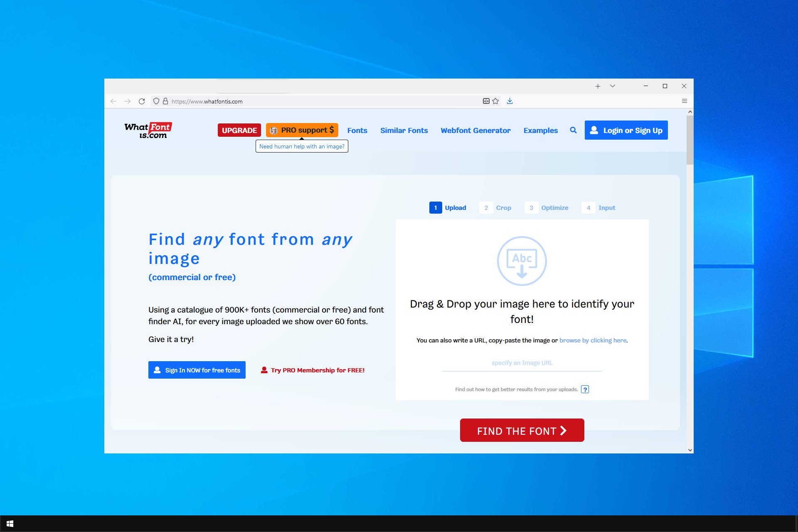This screenshot has height=532, width=798.
Task: Click the specify an Image URL field
Action: 522,363
